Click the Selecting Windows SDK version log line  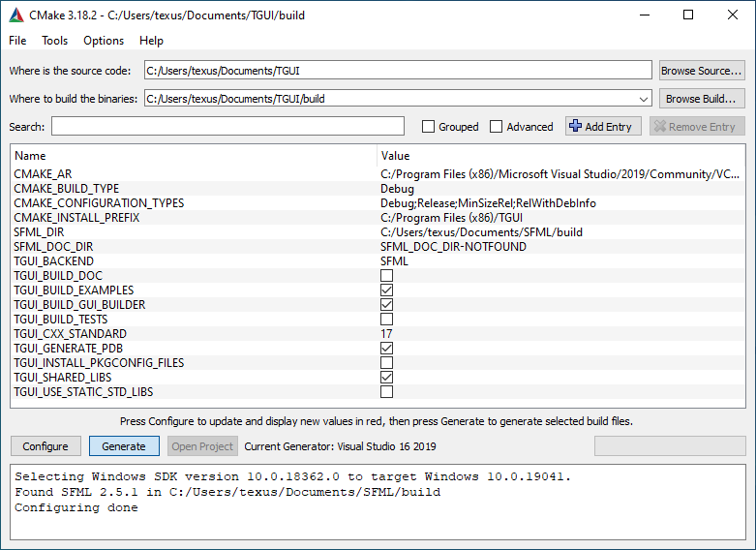pyautogui.click(x=292, y=476)
